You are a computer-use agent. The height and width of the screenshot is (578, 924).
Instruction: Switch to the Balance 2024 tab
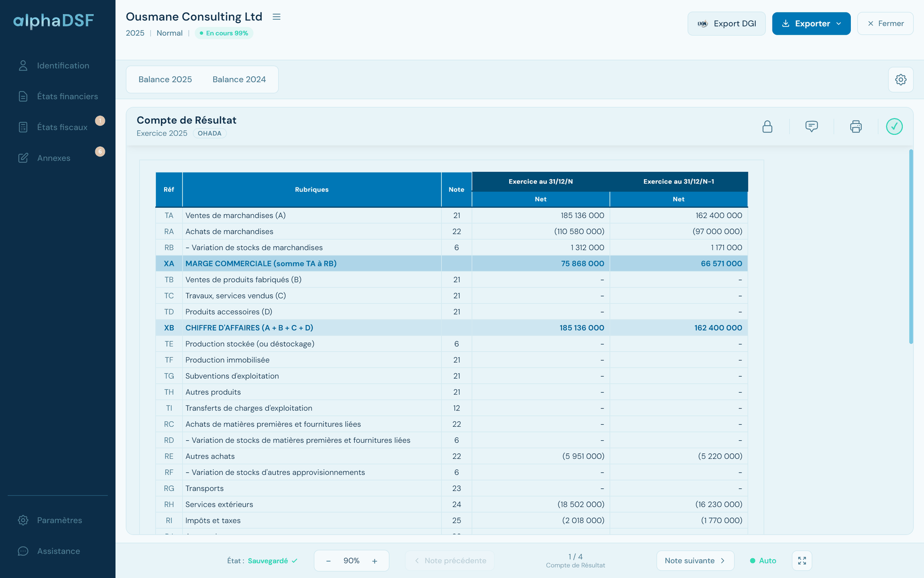click(239, 79)
